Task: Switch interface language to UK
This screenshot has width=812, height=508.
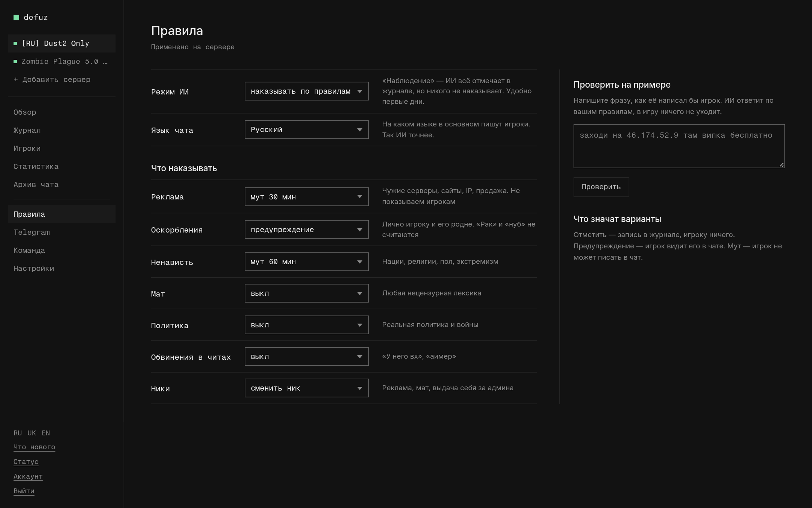Action: [32, 433]
